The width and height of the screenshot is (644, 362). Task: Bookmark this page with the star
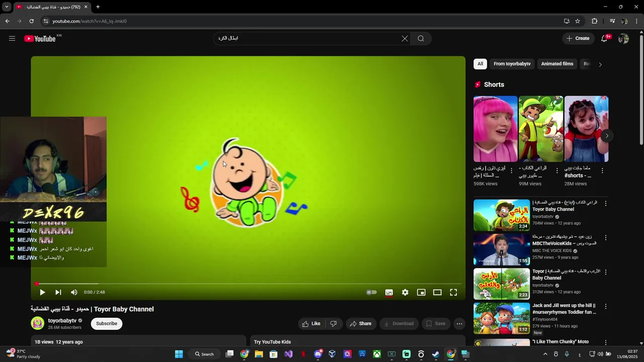(578, 21)
